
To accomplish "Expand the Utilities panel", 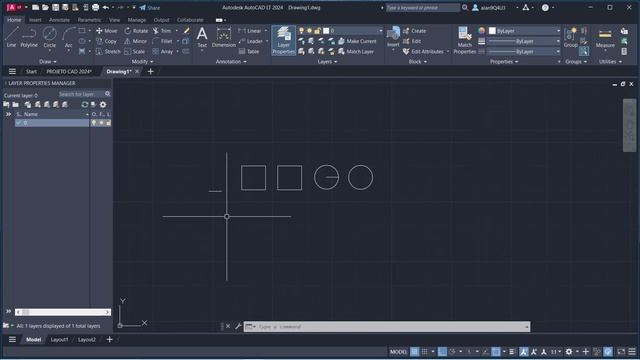I will pos(610,62).
